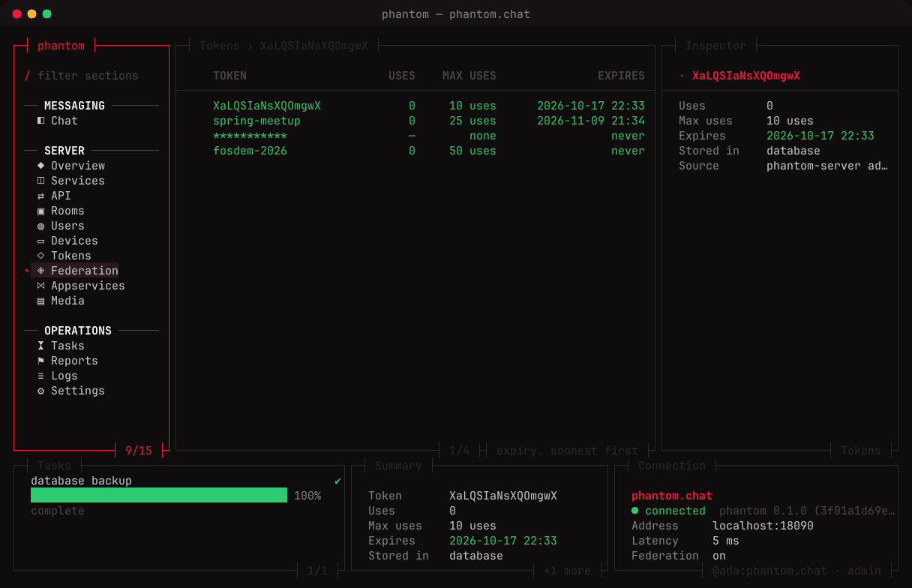Click the 50 uses value for fosdem-2026
The height and width of the screenshot is (588, 912).
click(x=472, y=151)
